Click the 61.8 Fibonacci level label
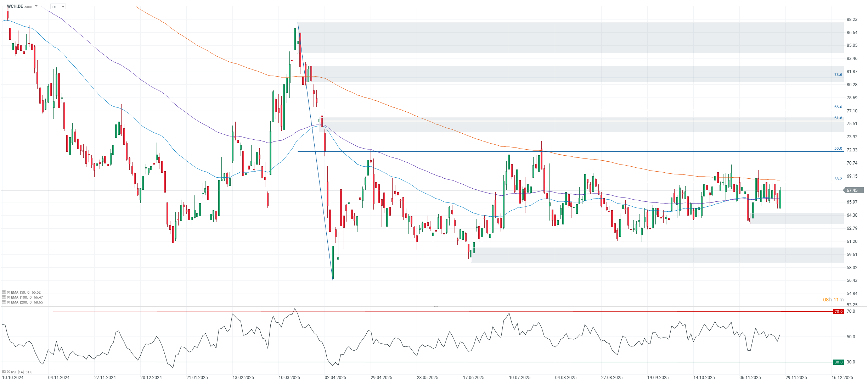The height and width of the screenshot is (384, 868). [838, 118]
